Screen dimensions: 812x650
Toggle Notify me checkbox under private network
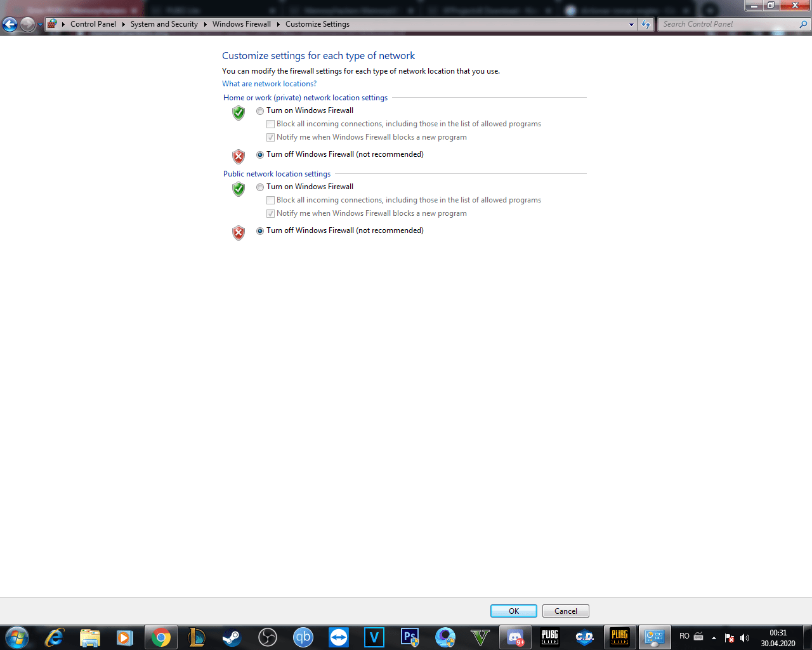tap(271, 138)
